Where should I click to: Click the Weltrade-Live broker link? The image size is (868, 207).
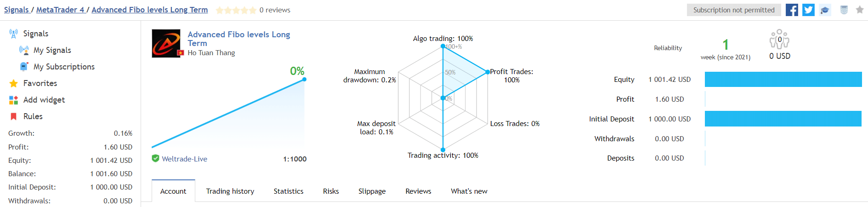pos(184,159)
